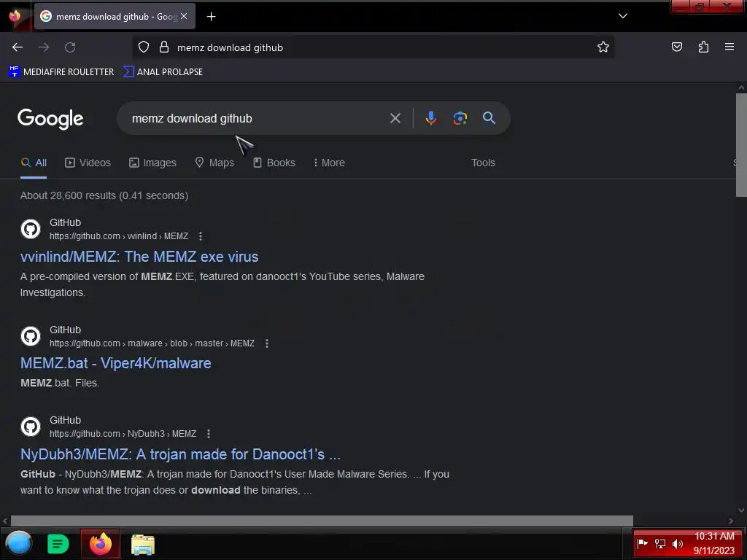Screen dimensions: 747x560
Task: Open the Extensions puzzle icon
Action: [x=703, y=47]
